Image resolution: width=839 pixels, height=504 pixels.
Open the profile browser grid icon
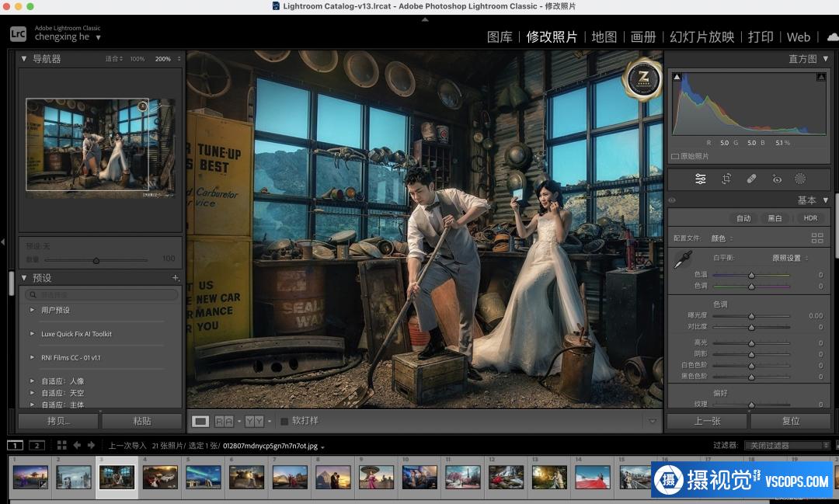pyautogui.click(x=817, y=238)
